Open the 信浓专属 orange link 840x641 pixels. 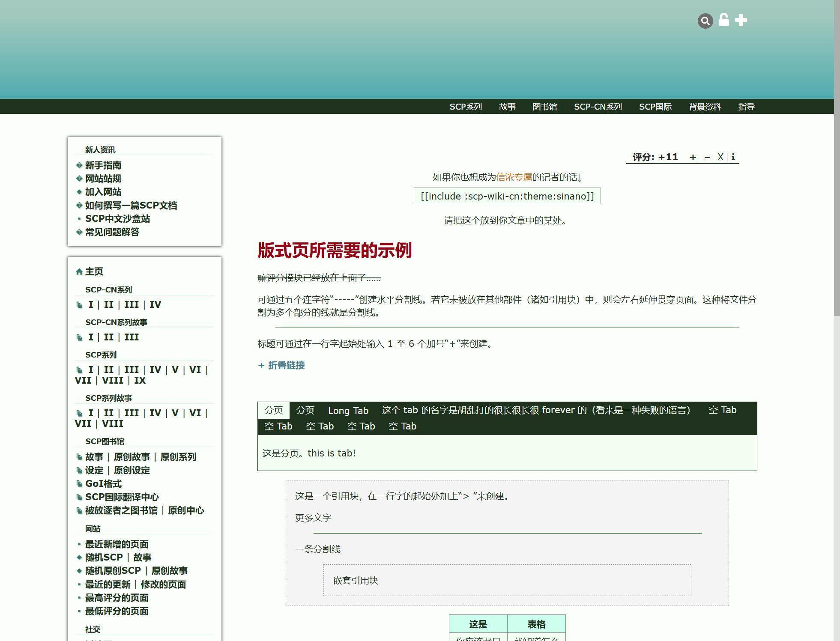pos(514,177)
